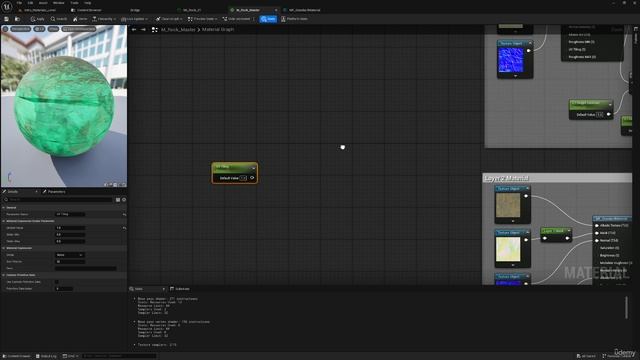Open the Lit view mode dropdown
Screen dimensions: 640x360
coord(40,29)
